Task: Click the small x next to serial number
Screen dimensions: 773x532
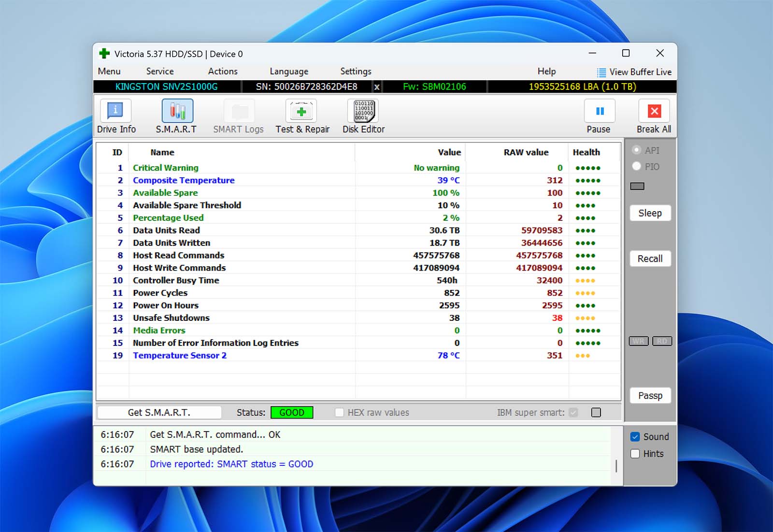Action: [x=377, y=87]
